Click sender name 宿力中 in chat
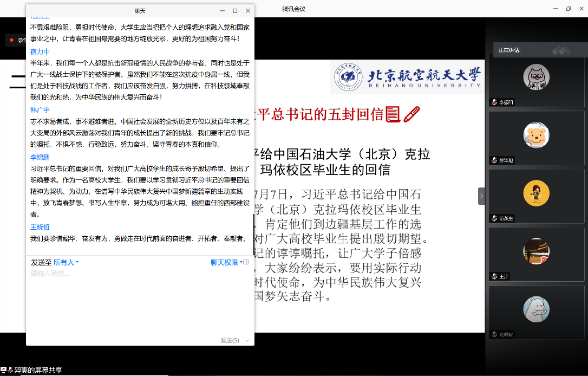This screenshot has height=376, width=588. pos(40,51)
